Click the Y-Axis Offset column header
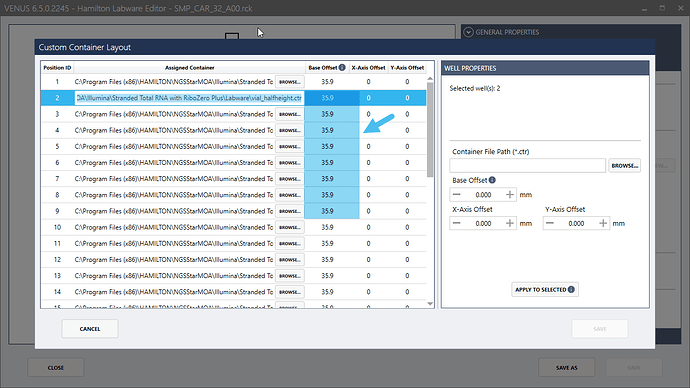Screen dimensions: 690x388 407,68
